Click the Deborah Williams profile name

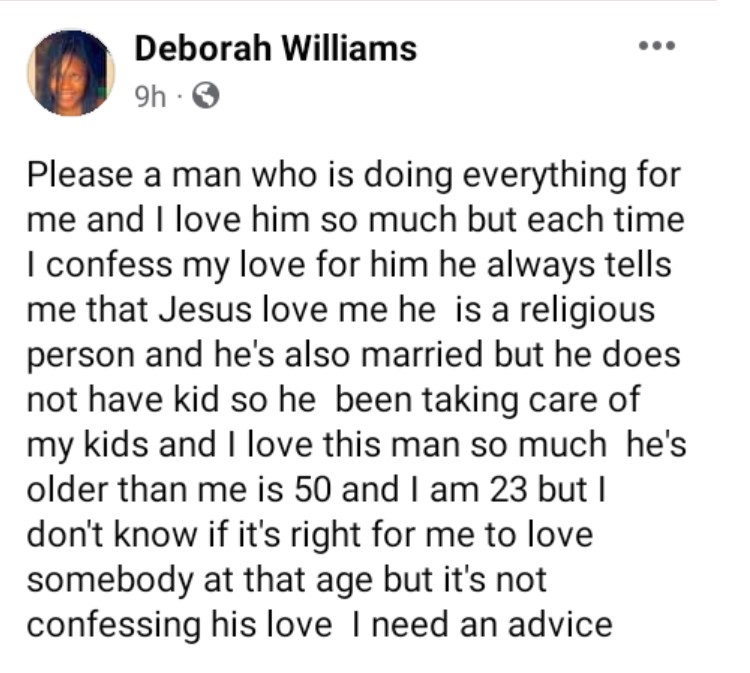[x=275, y=47]
